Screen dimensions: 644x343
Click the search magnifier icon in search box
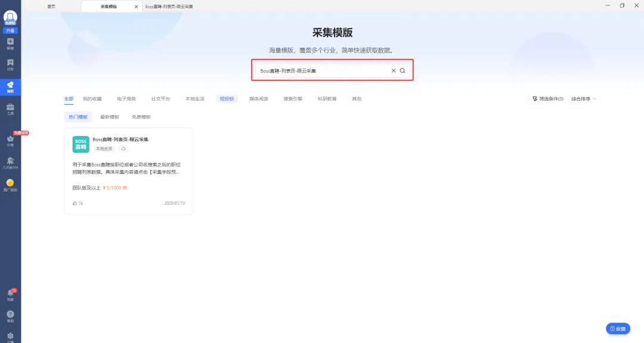point(402,70)
